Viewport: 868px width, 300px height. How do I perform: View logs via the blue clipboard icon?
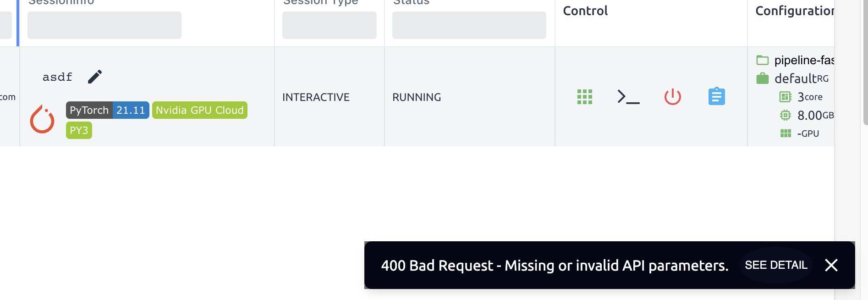(716, 96)
